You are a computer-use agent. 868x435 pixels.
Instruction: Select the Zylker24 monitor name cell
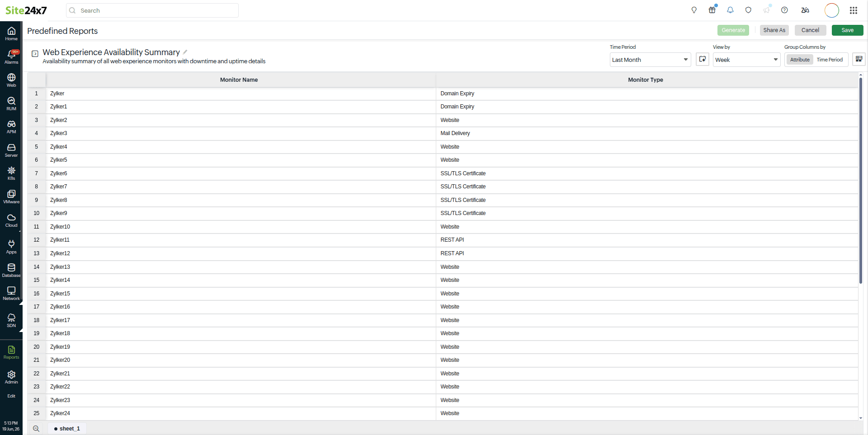(241, 413)
